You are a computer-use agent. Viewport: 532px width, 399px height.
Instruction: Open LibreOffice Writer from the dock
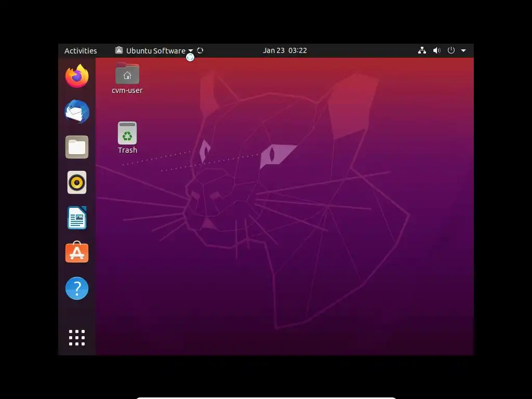[x=77, y=218]
